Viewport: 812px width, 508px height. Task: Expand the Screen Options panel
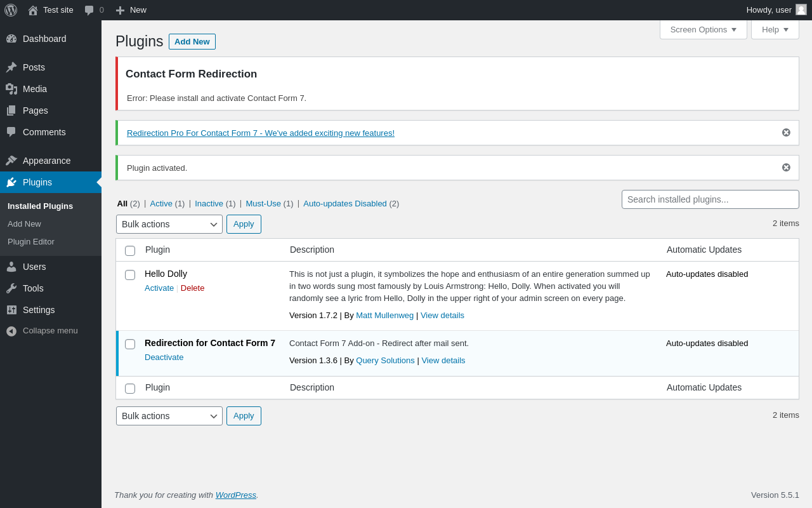pos(703,29)
